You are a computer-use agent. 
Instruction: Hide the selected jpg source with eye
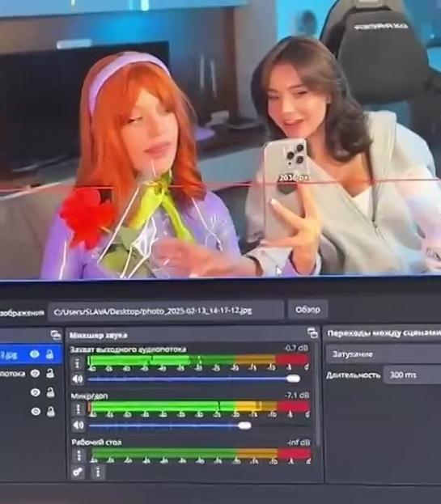35,354
